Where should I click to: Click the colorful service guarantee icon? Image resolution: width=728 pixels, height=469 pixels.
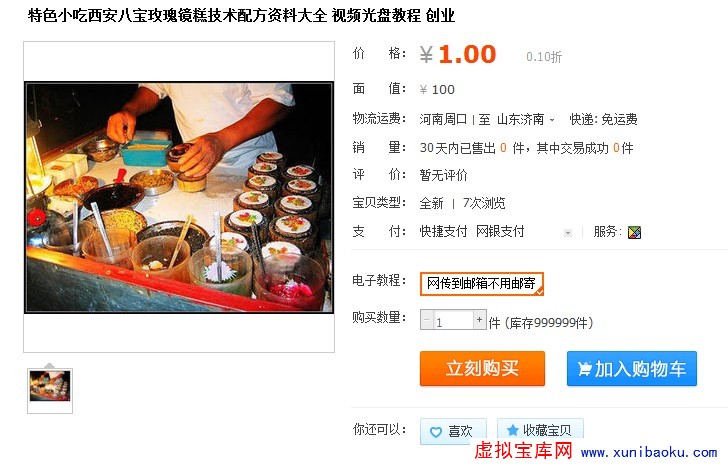[x=634, y=232]
